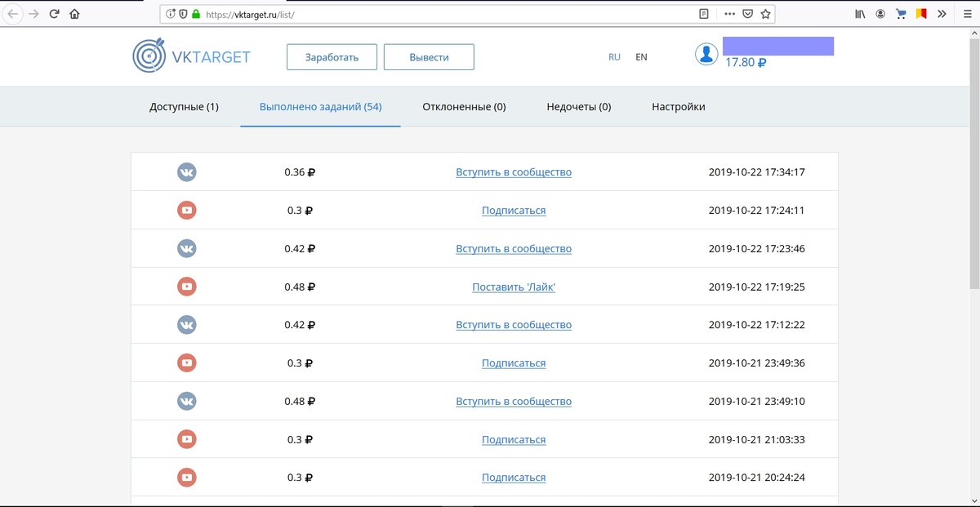The height and width of the screenshot is (507, 980).
Task: Open Подписаться link at 17:24:11
Action: (x=514, y=211)
